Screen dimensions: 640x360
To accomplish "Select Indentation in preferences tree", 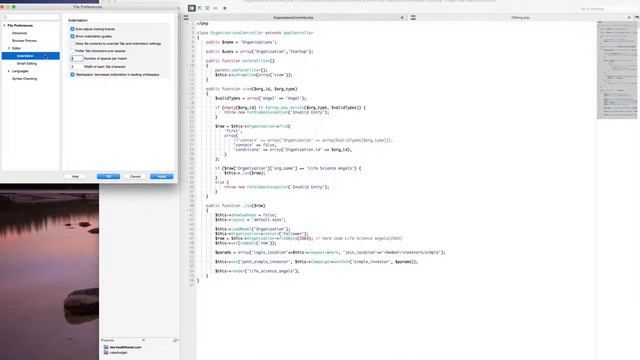I will pos(31,56).
